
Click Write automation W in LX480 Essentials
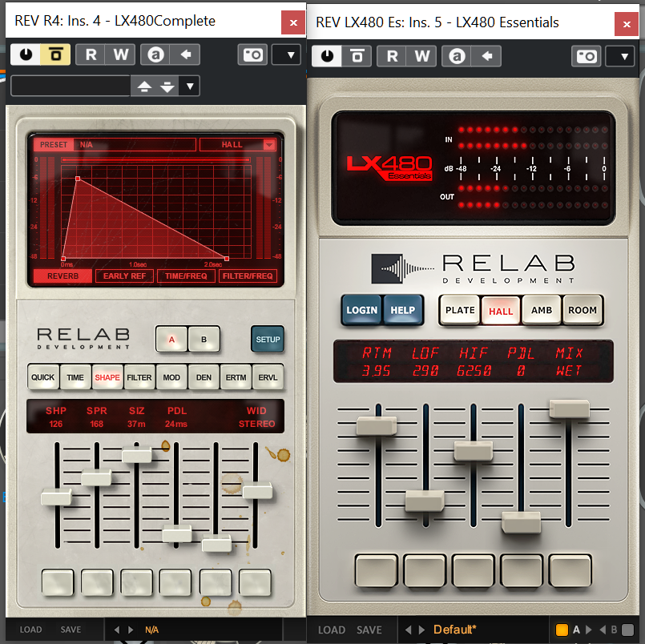(422, 56)
